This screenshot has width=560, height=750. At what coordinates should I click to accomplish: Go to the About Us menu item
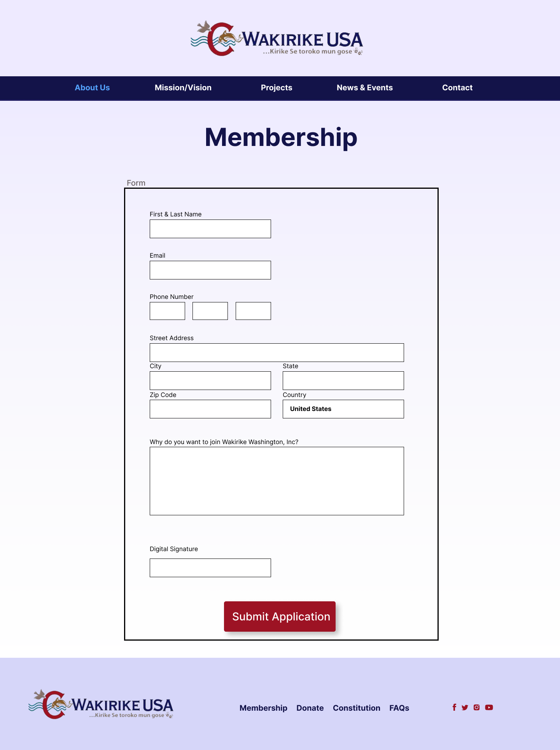(x=92, y=88)
